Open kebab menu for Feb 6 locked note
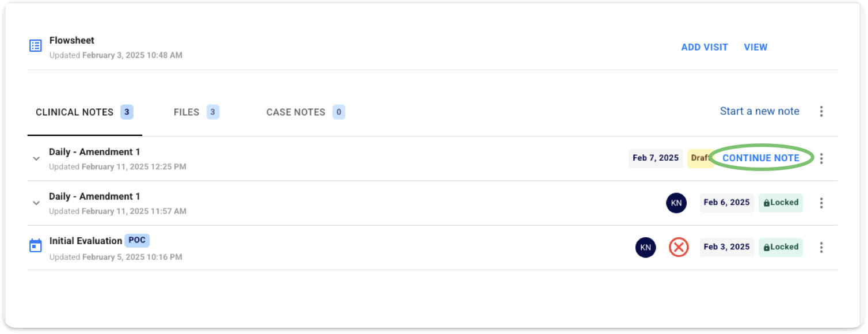 coord(821,203)
